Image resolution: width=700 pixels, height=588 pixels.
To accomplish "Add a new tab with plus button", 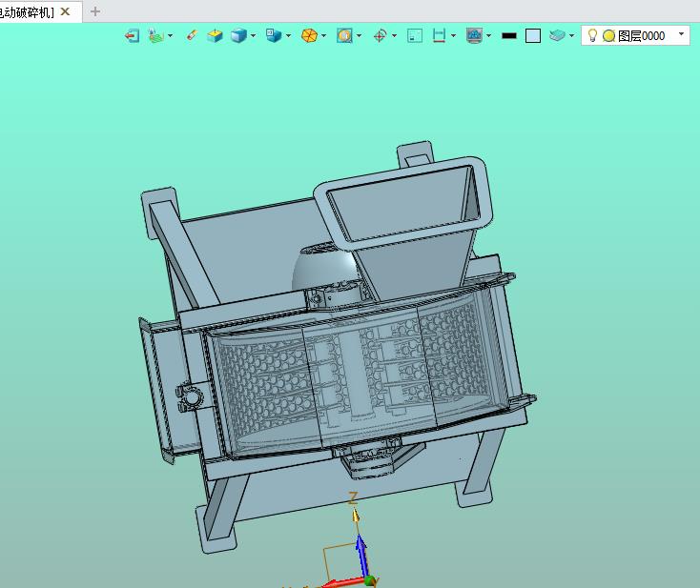I will click(x=95, y=11).
